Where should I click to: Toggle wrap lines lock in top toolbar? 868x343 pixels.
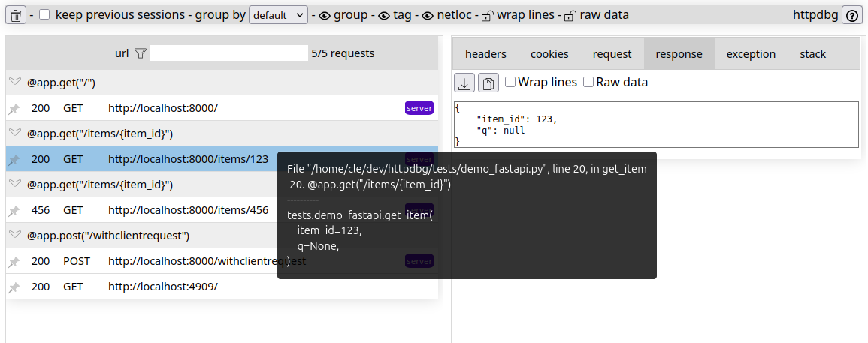point(486,16)
